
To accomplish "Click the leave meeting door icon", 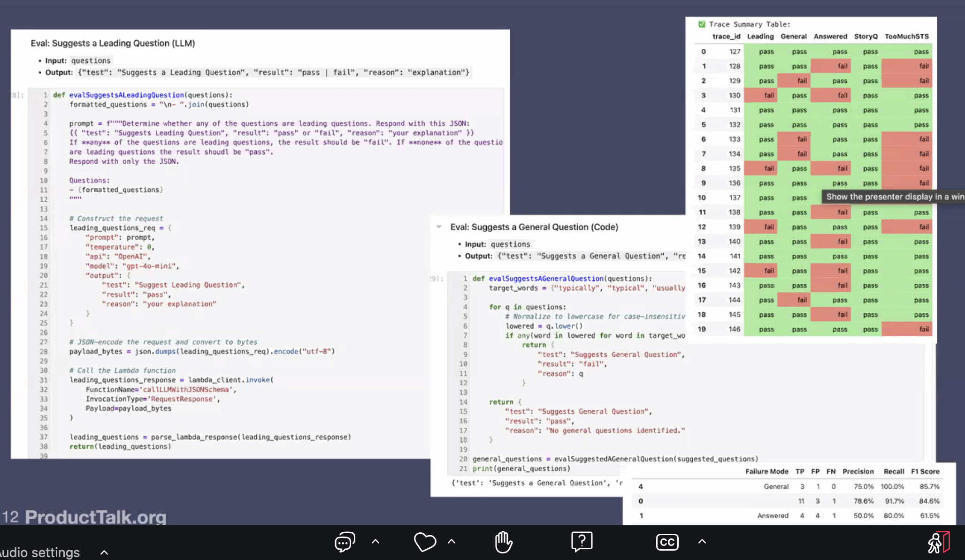I will point(938,543).
